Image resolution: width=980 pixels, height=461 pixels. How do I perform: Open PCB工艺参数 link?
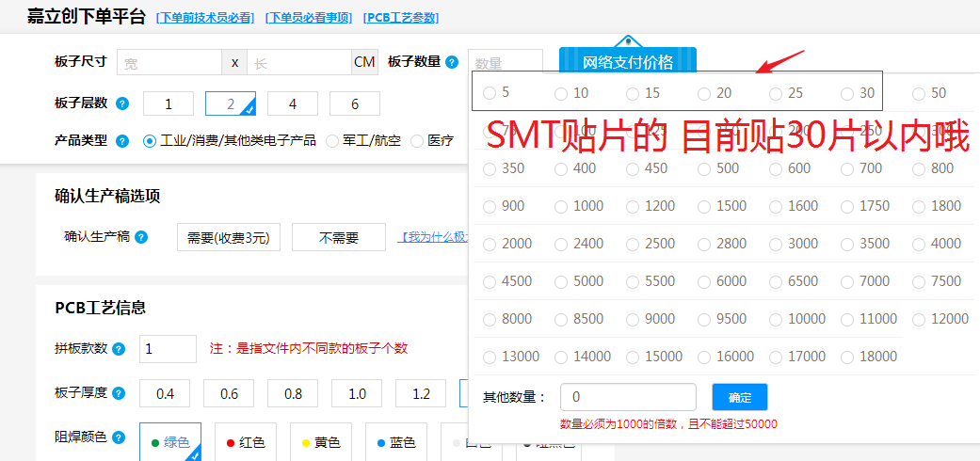pyautogui.click(x=400, y=18)
